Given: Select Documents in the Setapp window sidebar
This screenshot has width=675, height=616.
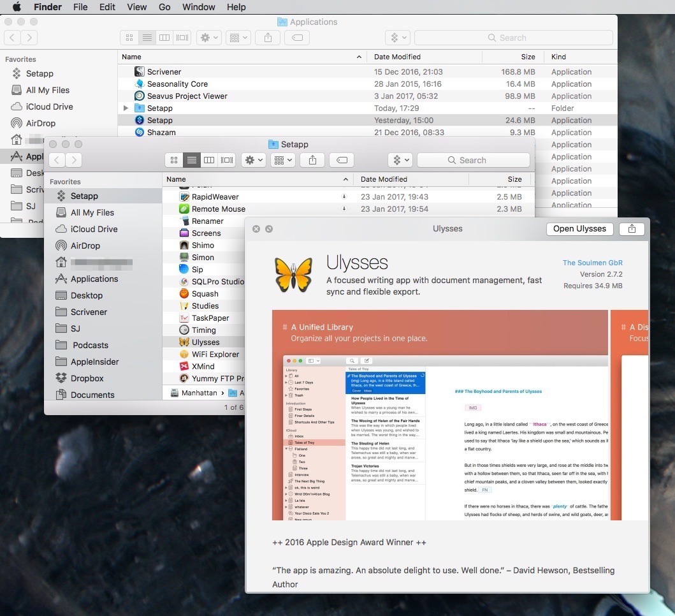Looking at the screenshot, I should [x=103, y=395].
